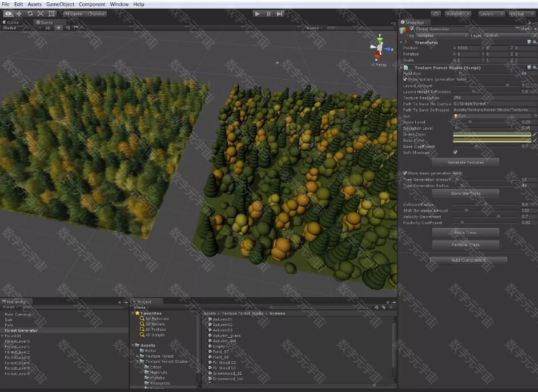Open the Tag dropdown
538x392 pixels.
442,35
